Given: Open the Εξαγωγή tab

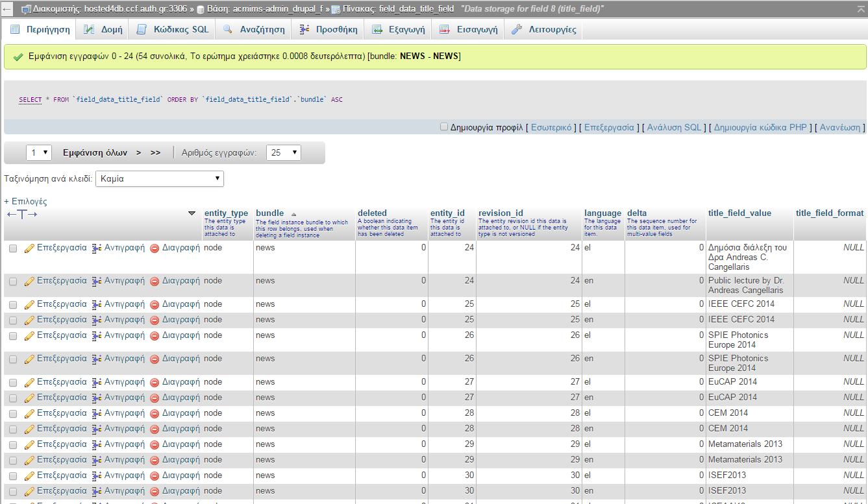Looking at the screenshot, I should pos(399,30).
